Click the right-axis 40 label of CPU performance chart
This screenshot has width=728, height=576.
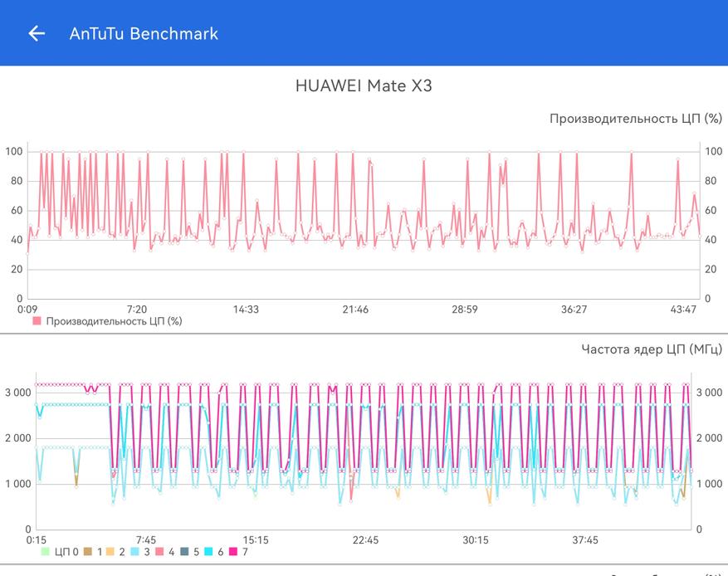click(711, 240)
